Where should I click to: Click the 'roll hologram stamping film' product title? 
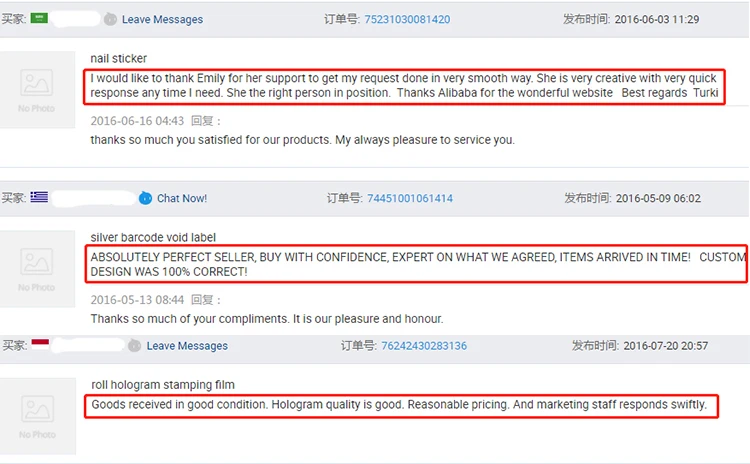click(x=162, y=385)
